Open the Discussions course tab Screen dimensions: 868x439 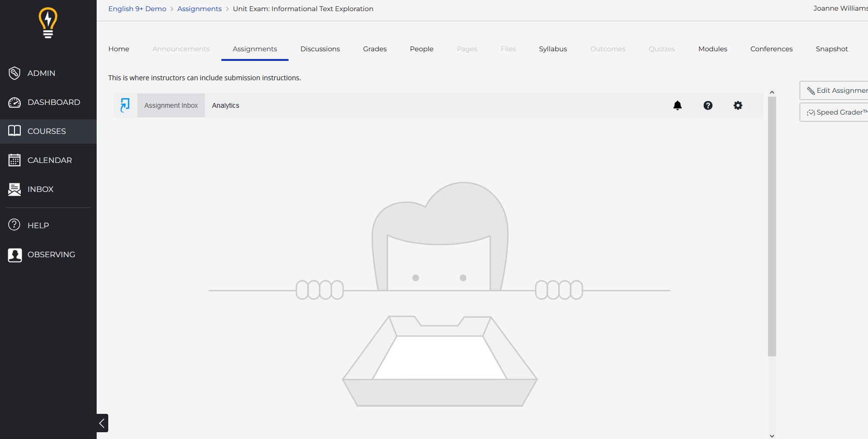320,49
